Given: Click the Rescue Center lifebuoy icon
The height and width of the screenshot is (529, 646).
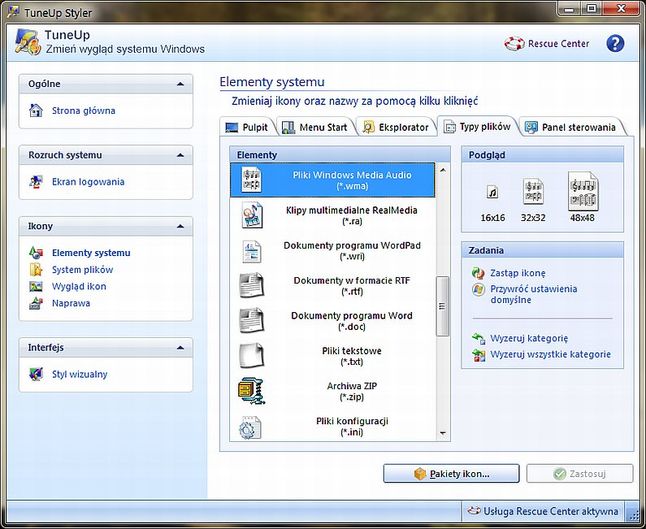Looking at the screenshot, I should (x=514, y=44).
